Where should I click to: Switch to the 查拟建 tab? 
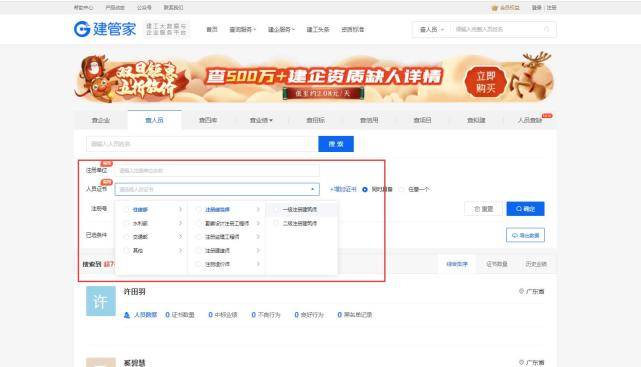point(476,120)
